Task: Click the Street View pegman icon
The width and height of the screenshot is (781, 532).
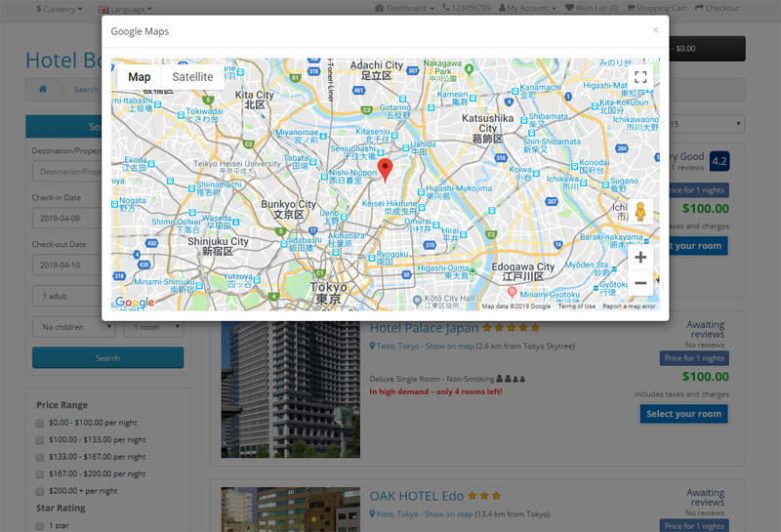Action: tap(640, 212)
